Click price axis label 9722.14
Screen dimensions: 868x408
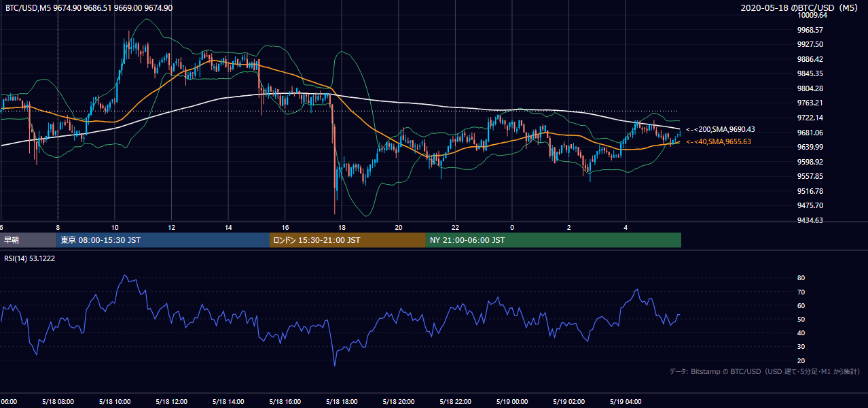point(810,118)
